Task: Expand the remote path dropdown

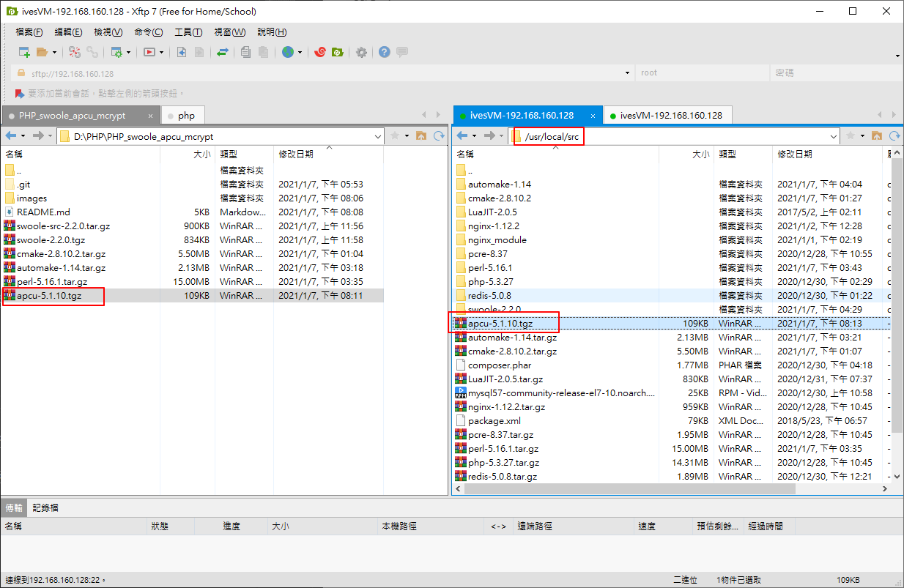Action: coord(834,136)
